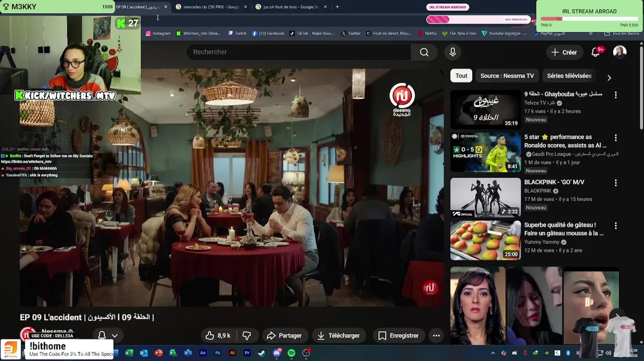Open Superbe qualité de gâteau thumbnail

[485, 241]
